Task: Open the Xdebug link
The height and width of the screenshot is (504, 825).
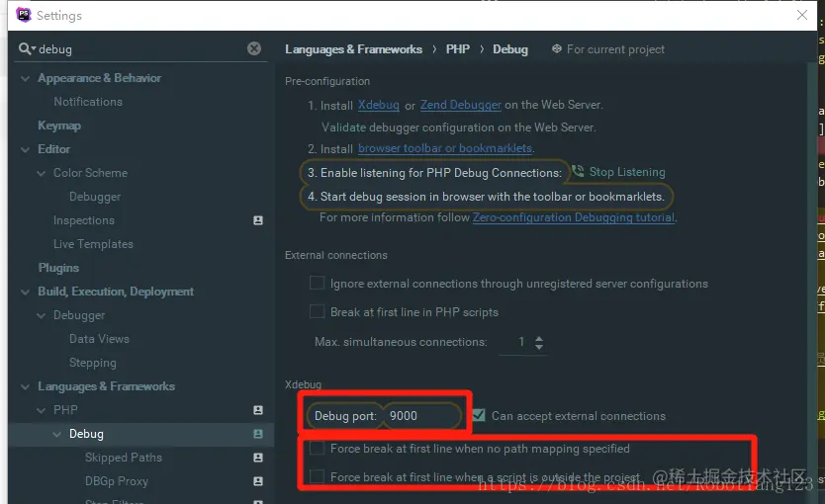Action: point(378,105)
